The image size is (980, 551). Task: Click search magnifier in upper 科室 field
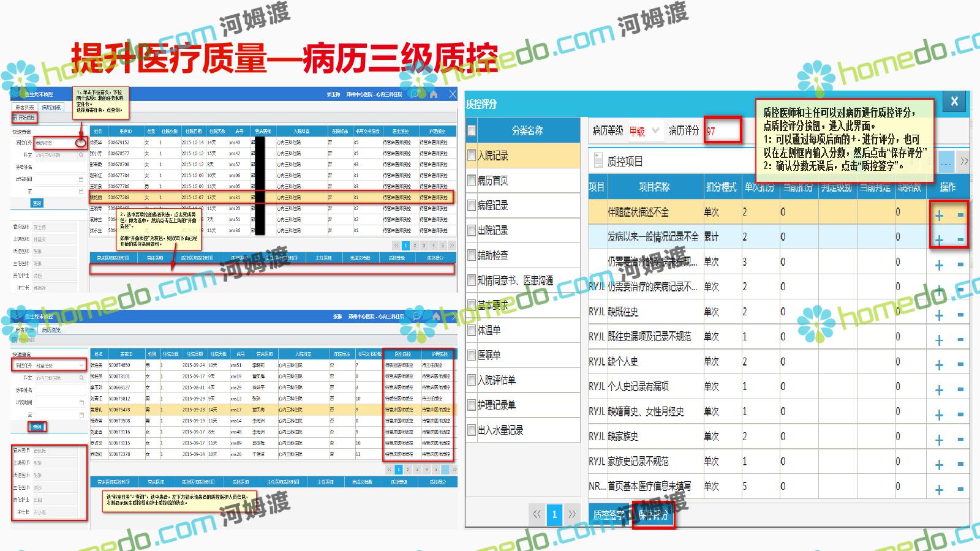click(81, 155)
